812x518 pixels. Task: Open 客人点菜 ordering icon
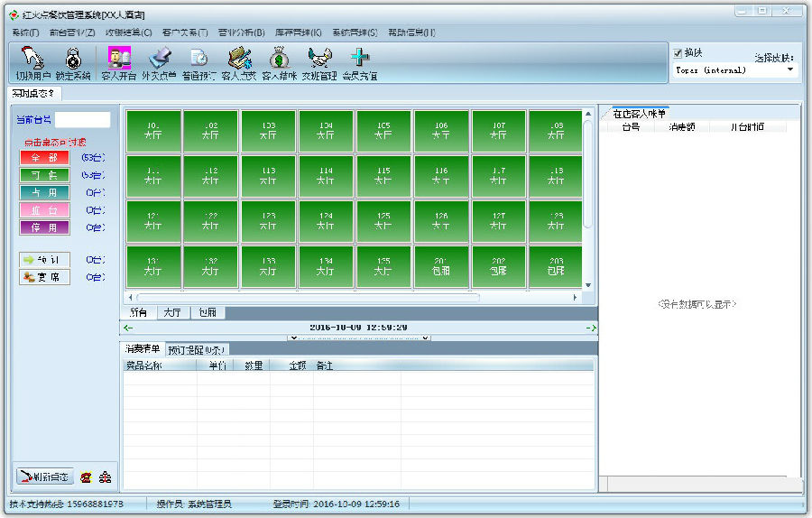(x=238, y=59)
